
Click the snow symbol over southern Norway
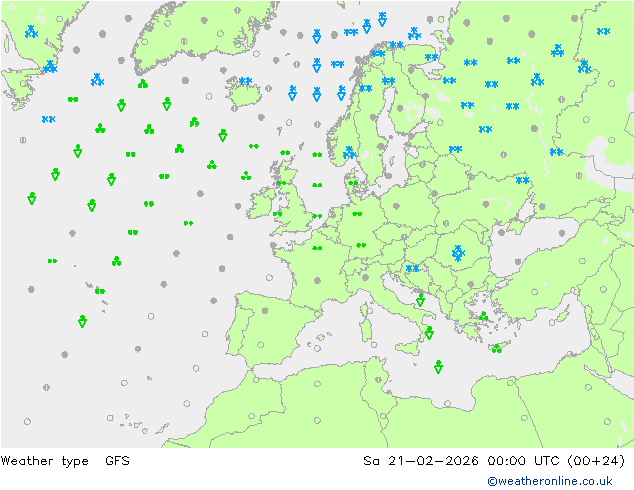pos(349,153)
